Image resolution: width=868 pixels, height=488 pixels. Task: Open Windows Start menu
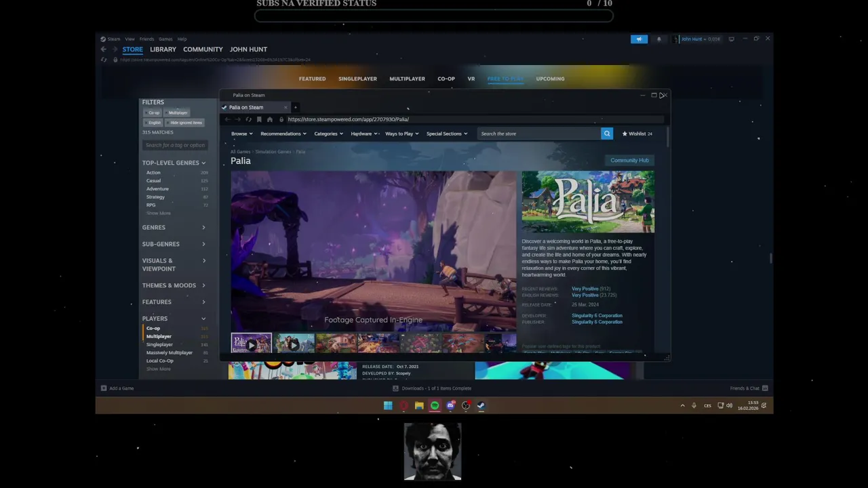pyautogui.click(x=388, y=405)
